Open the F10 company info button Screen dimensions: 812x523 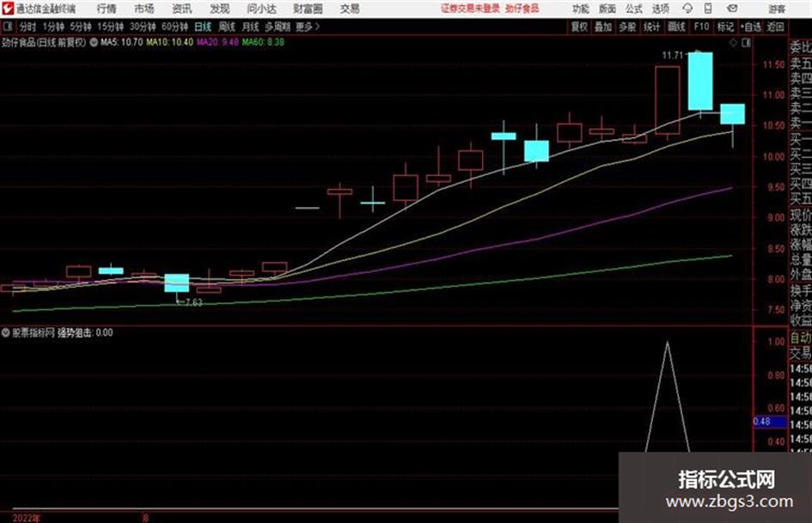pos(701,27)
